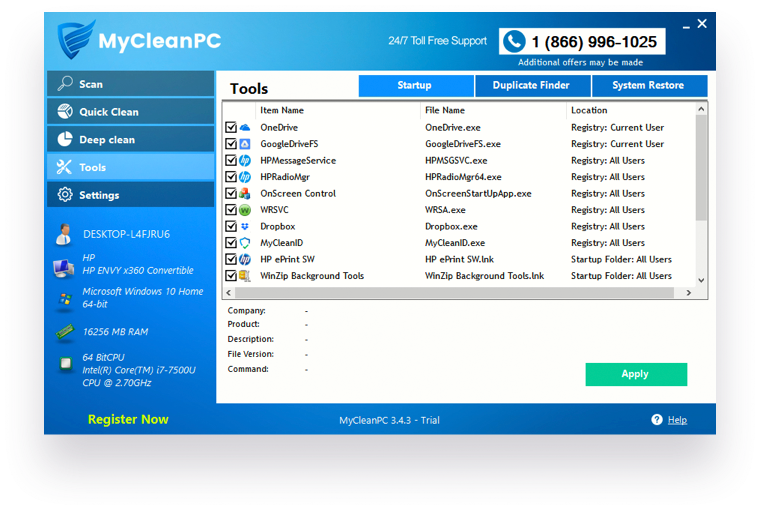Click the CPU chip icon
Image resolution: width=760 pixels, height=510 pixels.
[x=65, y=363]
